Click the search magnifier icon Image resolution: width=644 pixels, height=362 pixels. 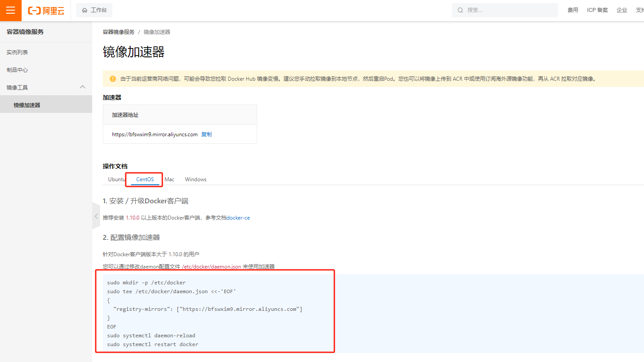(460, 10)
